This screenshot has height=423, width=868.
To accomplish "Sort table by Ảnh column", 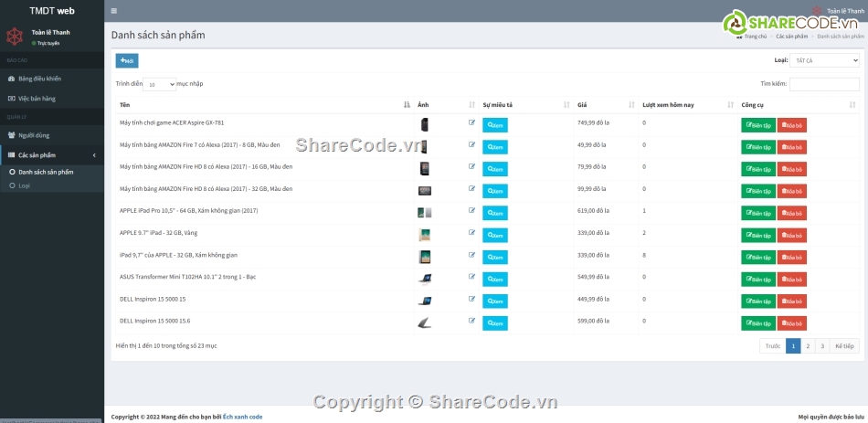I will 446,105.
